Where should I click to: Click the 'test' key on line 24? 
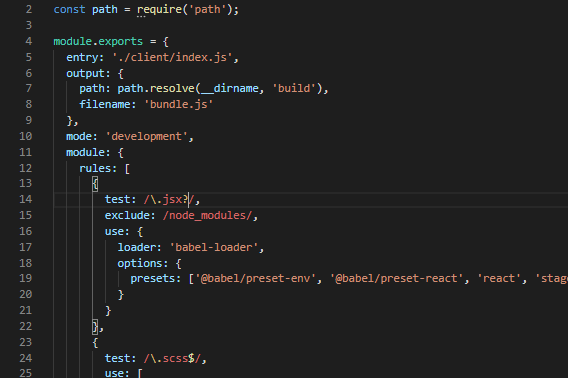coord(117,358)
